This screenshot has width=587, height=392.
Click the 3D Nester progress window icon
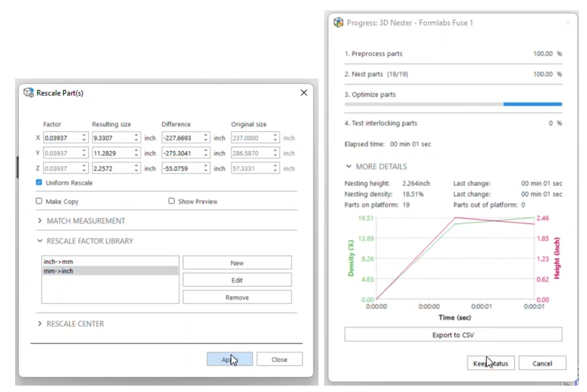338,23
